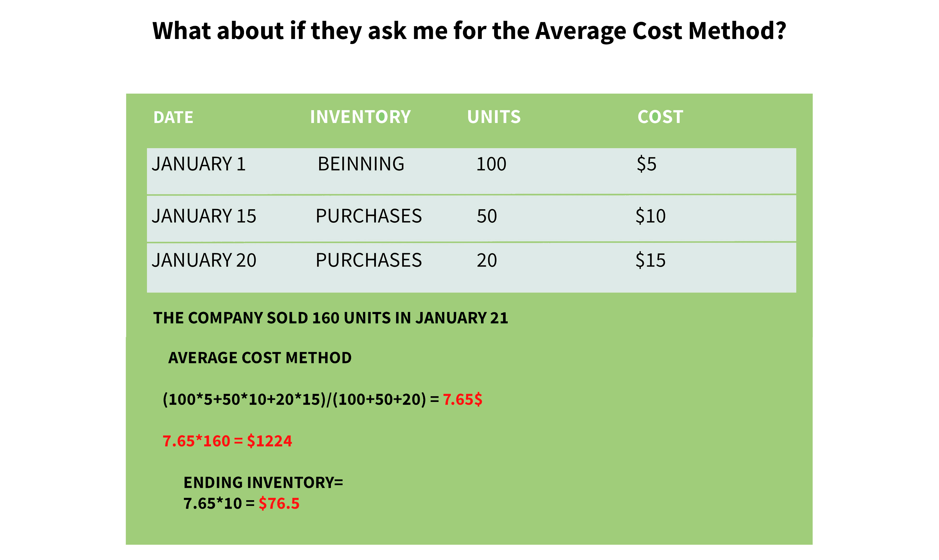The width and height of the screenshot is (939, 560).
Task: Click the Average Cost Method question title
Action: pyautogui.click(x=469, y=31)
